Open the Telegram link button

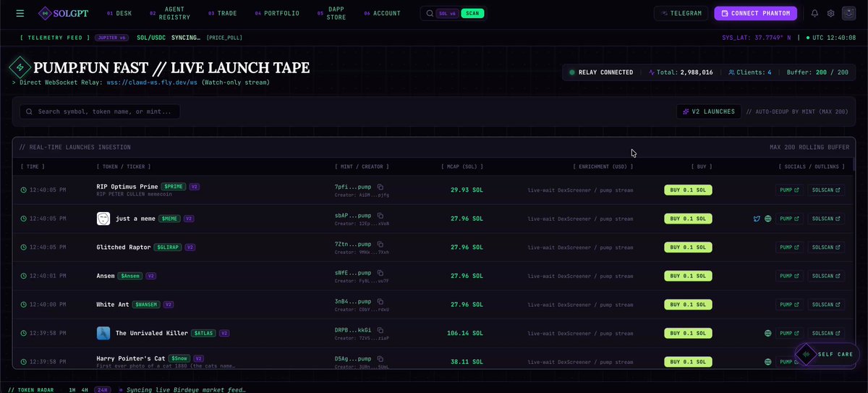(x=681, y=13)
